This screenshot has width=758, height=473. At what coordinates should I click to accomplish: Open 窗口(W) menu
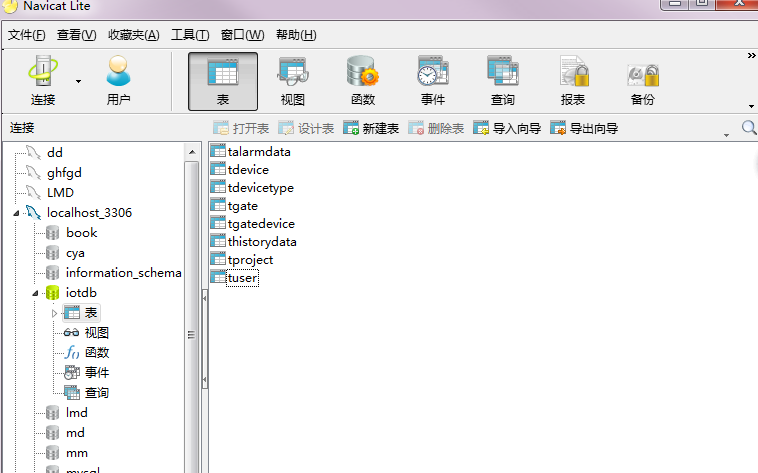click(242, 35)
